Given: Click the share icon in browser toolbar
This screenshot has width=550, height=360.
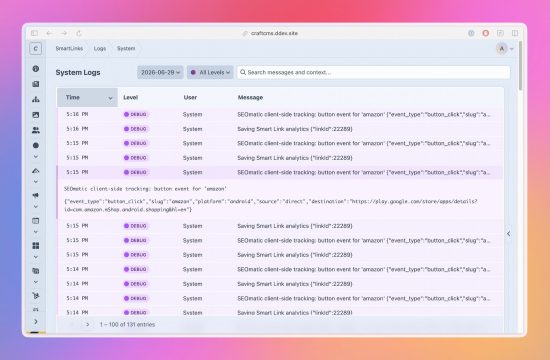Looking at the screenshot, I should pyautogui.click(x=501, y=33).
